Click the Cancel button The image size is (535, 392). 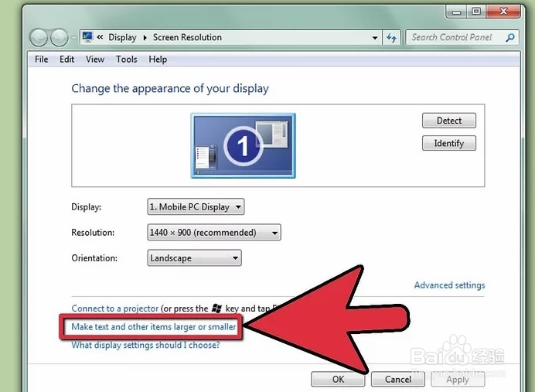398,380
